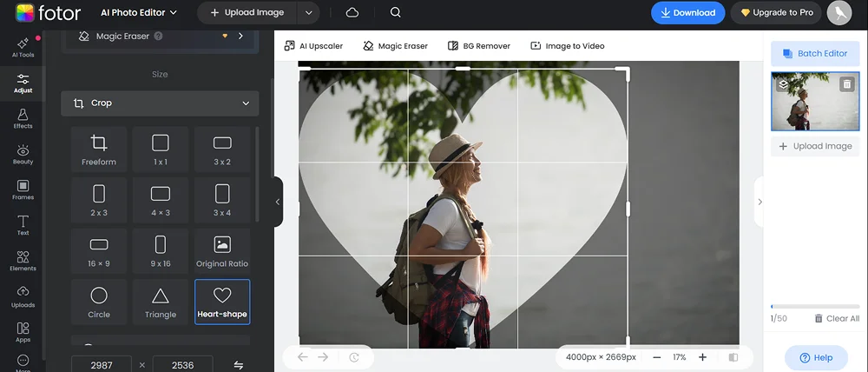Click the Download button
The image size is (868, 372).
(x=687, y=13)
